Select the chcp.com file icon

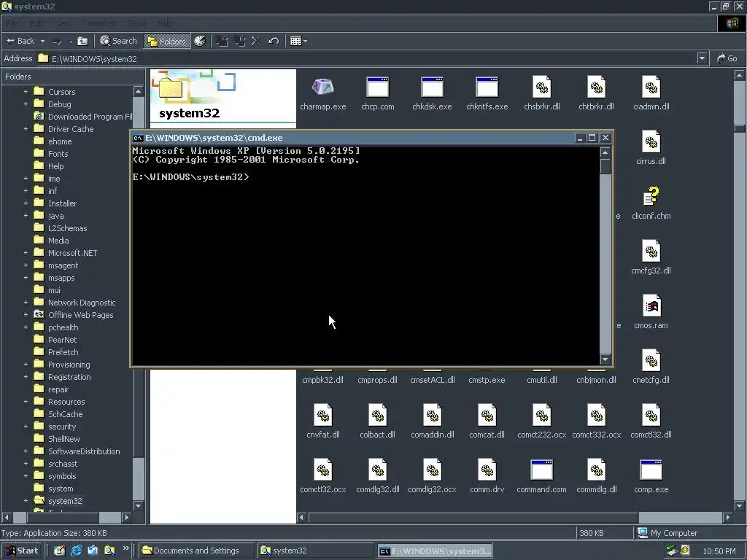(x=377, y=87)
